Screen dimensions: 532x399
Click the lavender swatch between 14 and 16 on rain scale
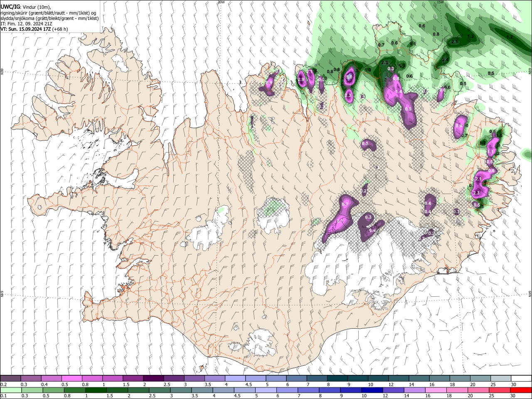coord(415,390)
